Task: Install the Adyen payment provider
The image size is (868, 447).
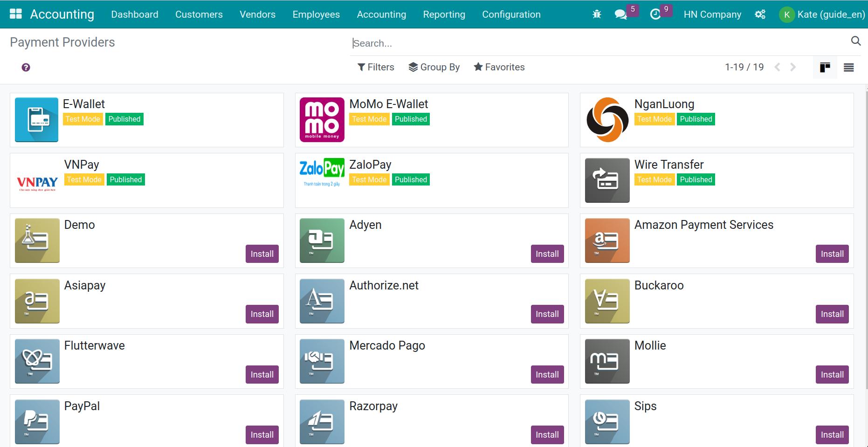Action: point(547,254)
